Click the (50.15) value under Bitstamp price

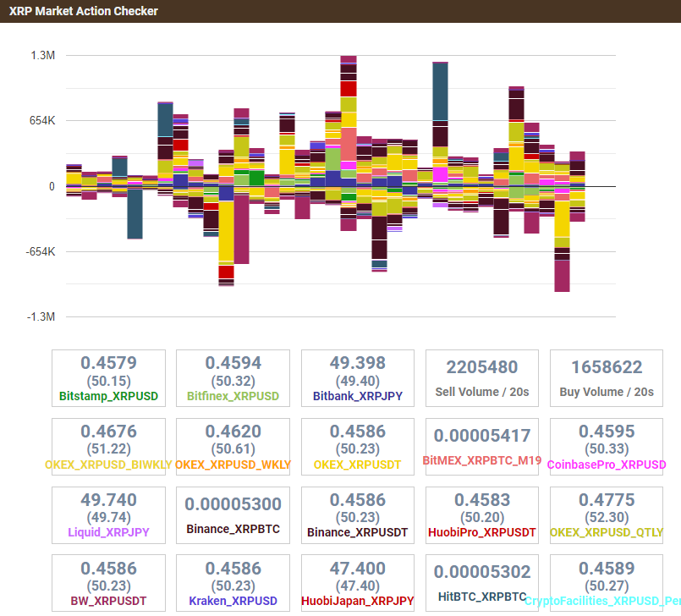[108, 381]
